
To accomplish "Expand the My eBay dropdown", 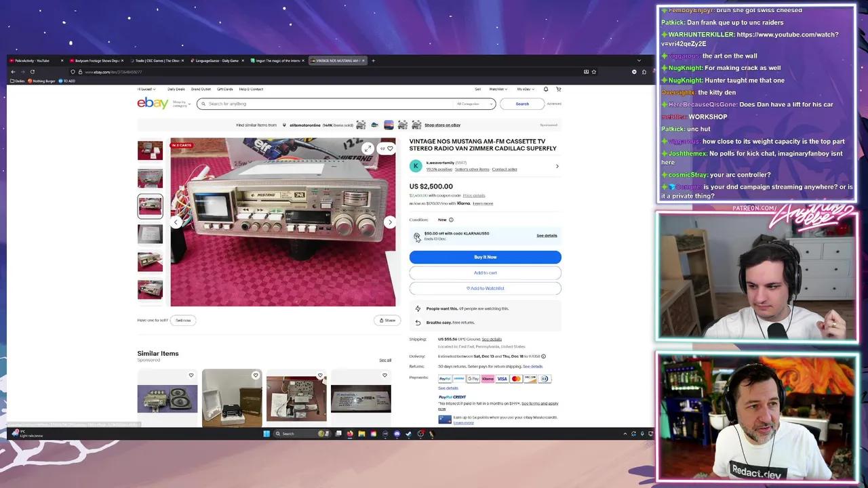I will pos(525,89).
